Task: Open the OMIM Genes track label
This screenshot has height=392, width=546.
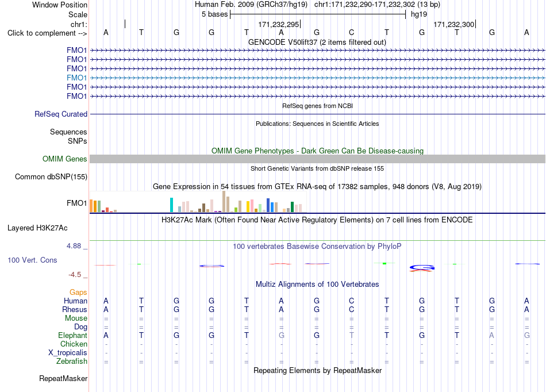Action: (65, 159)
